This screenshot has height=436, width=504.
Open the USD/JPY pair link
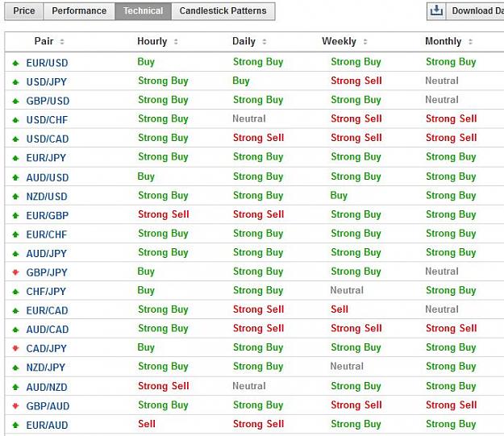pos(47,82)
